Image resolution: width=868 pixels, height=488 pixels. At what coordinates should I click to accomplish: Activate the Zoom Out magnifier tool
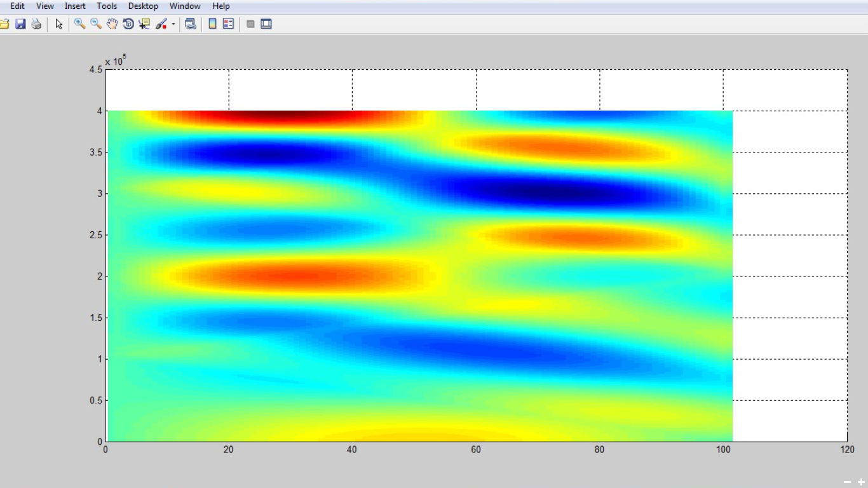tap(96, 24)
